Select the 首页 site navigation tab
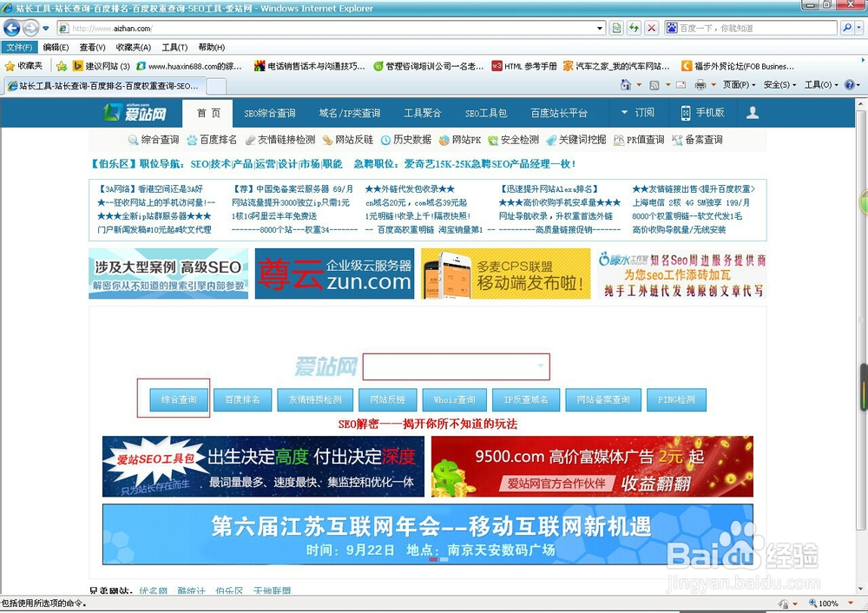 tap(208, 112)
